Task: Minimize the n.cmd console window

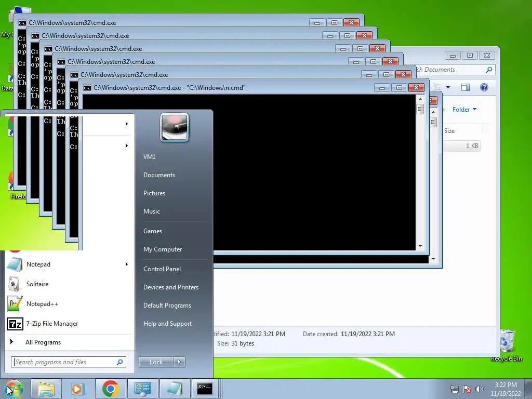Action: tap(382, 88)
